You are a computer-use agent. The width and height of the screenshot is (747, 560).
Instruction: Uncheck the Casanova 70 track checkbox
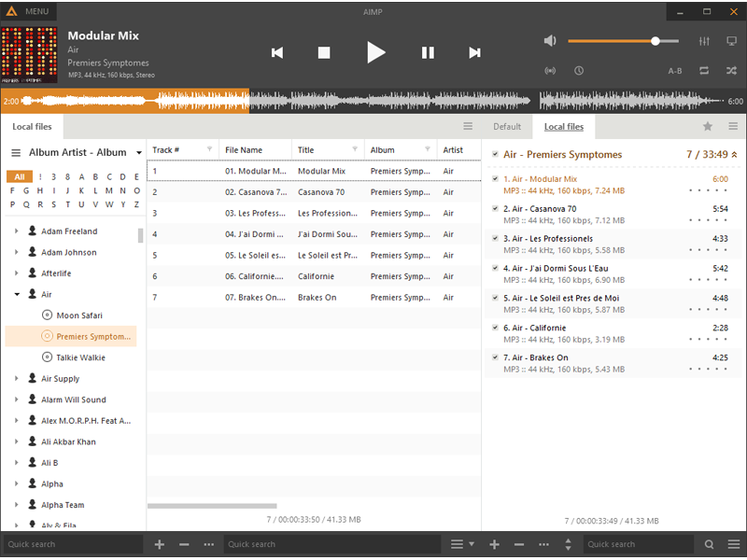tap(495, 208)
